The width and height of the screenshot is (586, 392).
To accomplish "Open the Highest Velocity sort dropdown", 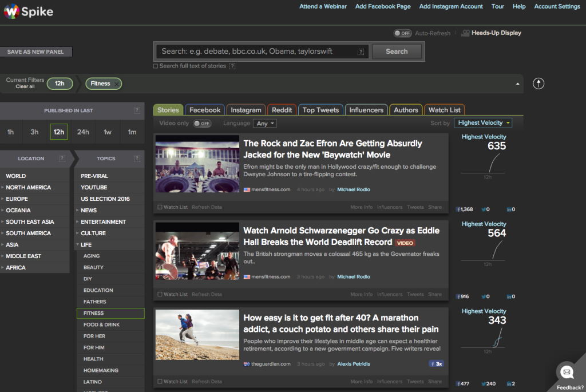I will (x=483, y=123).
